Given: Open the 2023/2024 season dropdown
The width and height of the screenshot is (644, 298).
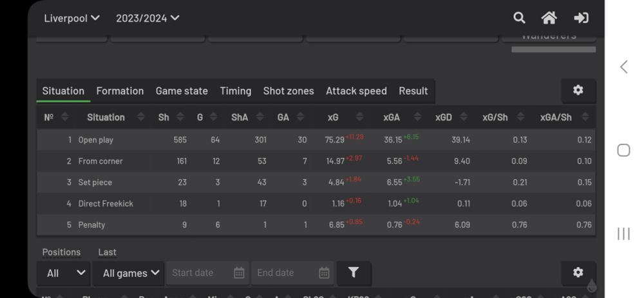Looking at the screenshot, I should pos(147,18).
